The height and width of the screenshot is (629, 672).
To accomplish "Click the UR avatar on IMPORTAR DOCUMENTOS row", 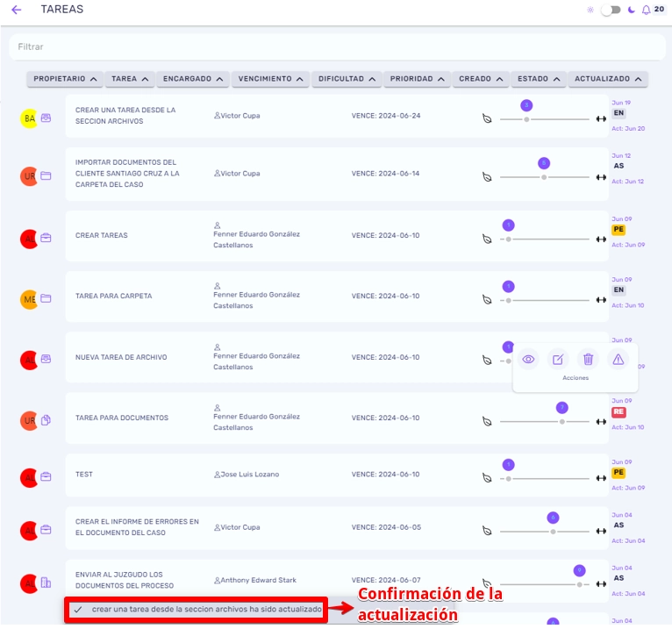I will pyautogui.click(x=29, y=176).
